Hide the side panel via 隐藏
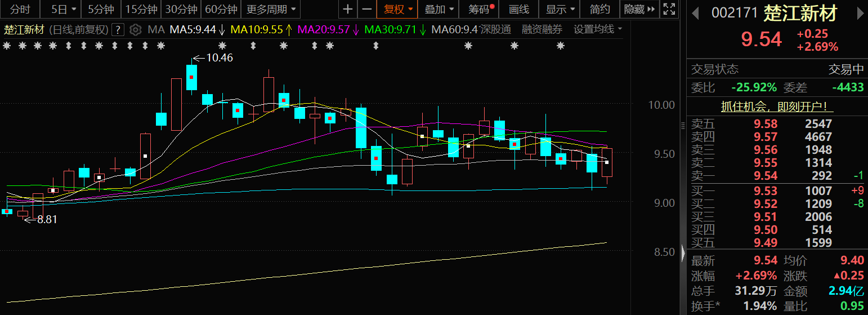 coord(639,9)
